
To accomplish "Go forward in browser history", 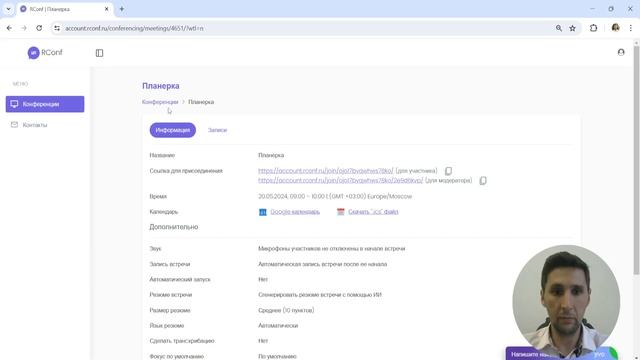I will click(x=24, y=28).
